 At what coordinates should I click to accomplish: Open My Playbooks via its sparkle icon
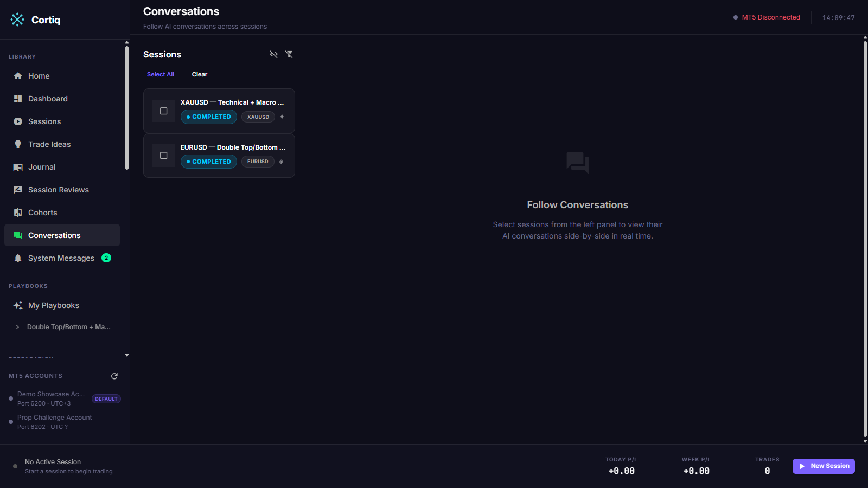click(18, 305)
